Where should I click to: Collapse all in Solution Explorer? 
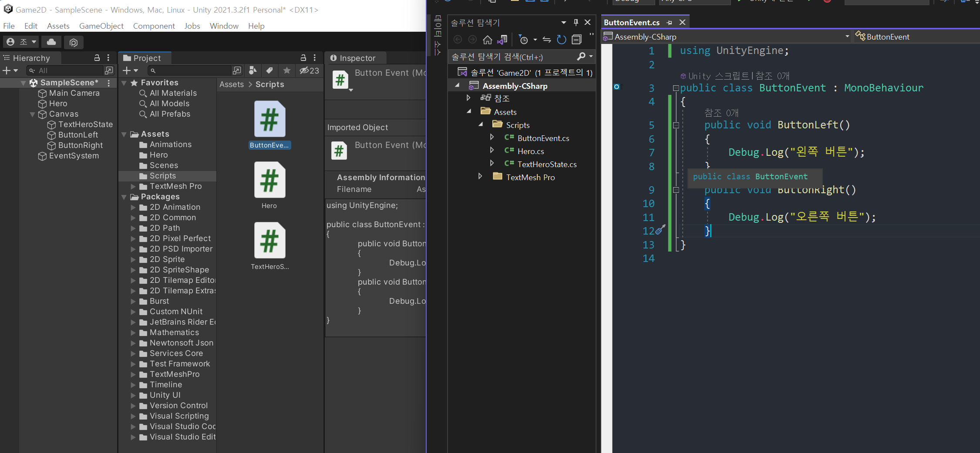click(x=576, y=40)
